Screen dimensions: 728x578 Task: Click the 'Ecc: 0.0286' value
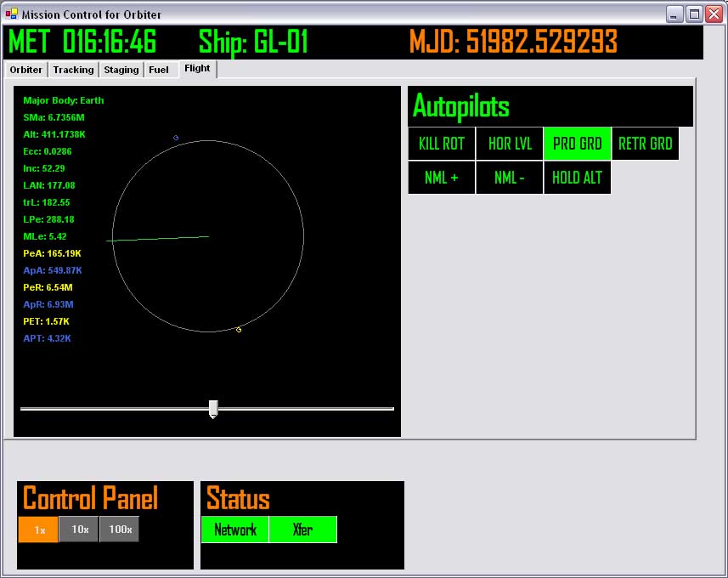(x=48, y=151)
